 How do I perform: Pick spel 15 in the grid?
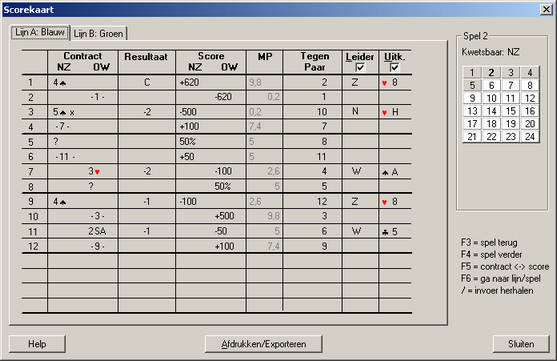point(510,111)
